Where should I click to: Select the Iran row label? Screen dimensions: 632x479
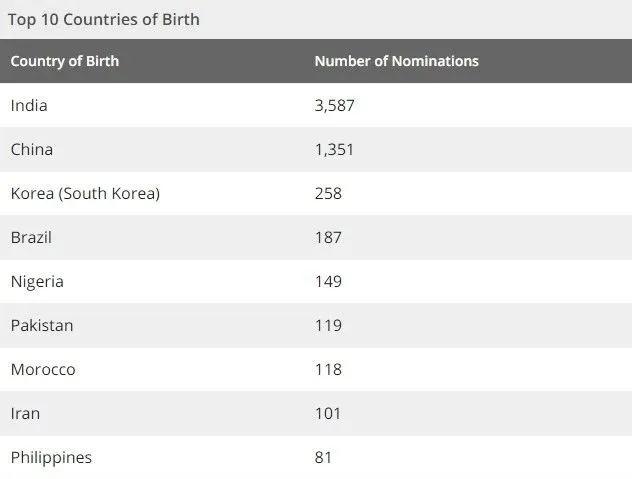point(25,414)
